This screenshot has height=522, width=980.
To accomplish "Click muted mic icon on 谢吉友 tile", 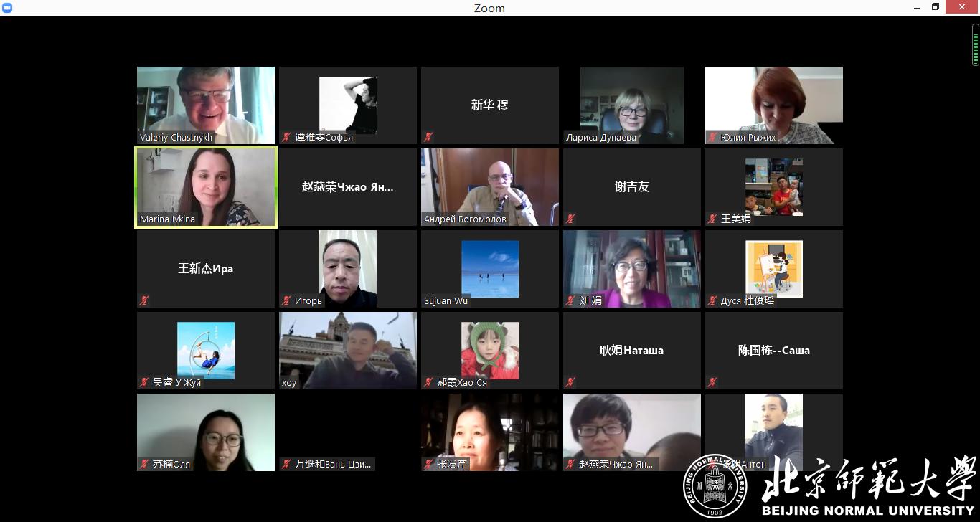I will click(x=571, y=219).
